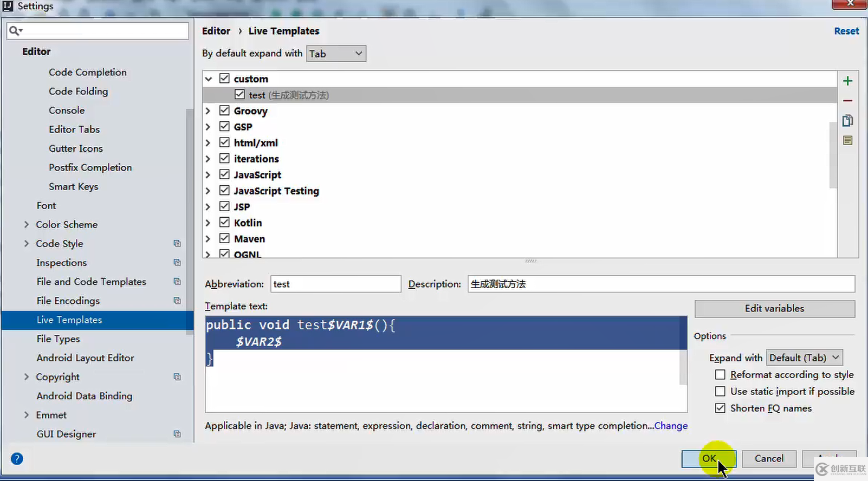Uncheck the Groovy template group
The height and width of the screenshot is (481, 868).
(x=224, y=110)
